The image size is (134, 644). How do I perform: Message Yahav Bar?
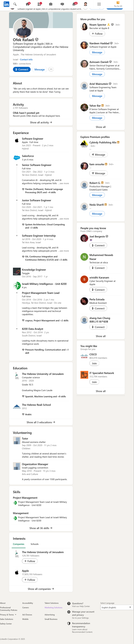tap(97, 118)
